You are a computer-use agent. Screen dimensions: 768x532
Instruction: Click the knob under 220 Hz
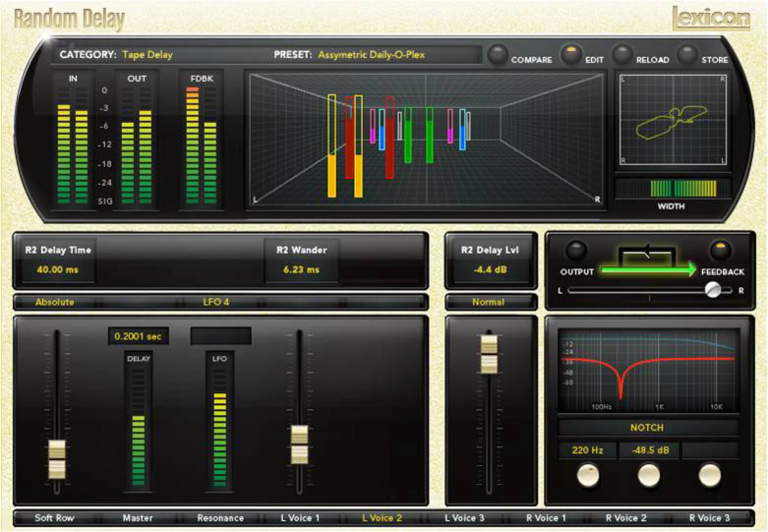[588, 475]
